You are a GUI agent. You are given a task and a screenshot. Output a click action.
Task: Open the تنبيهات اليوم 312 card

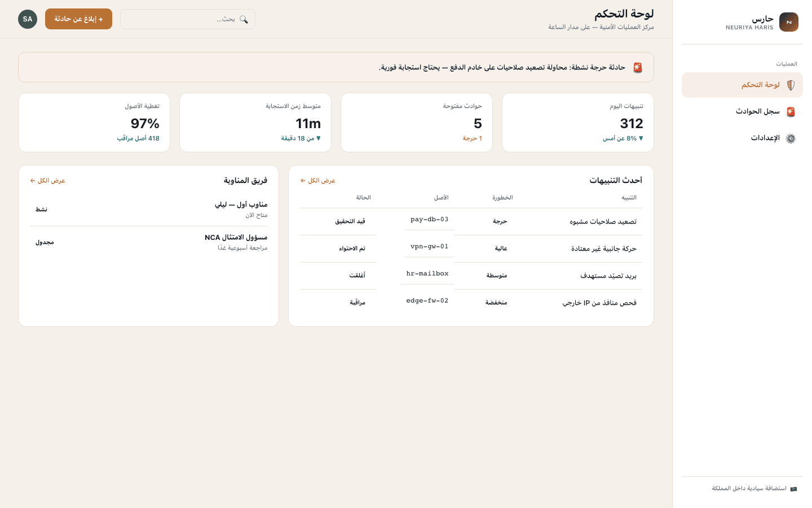[578, 122]
